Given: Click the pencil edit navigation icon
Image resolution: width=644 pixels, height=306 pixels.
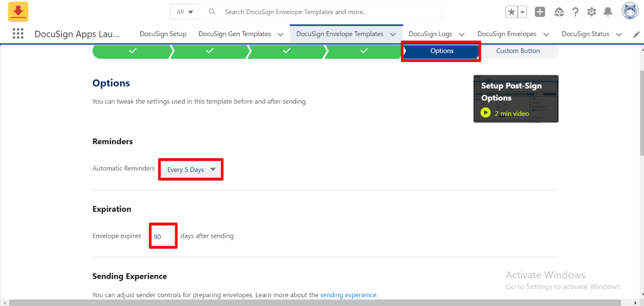Looking at the screenshot, I should (636, 34).
